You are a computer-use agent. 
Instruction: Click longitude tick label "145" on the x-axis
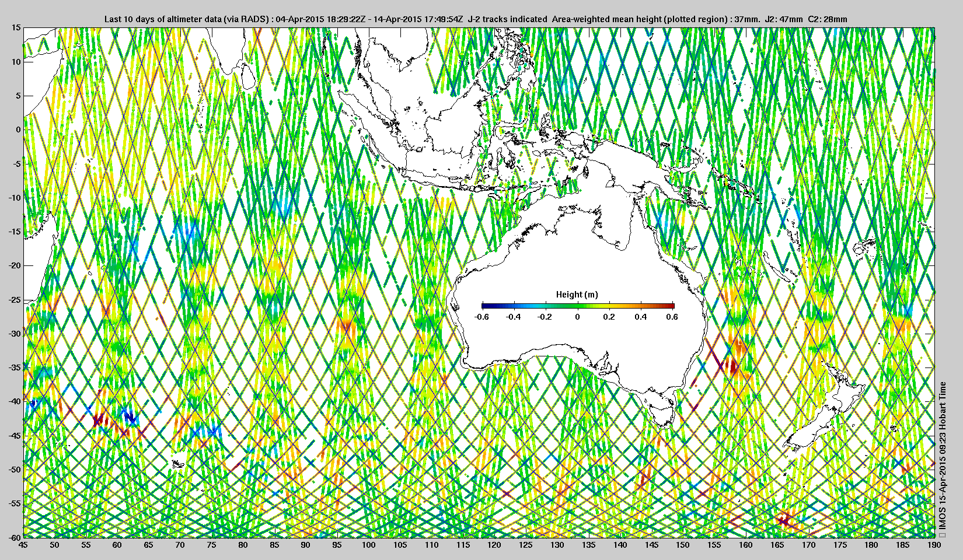coord(651,545)
